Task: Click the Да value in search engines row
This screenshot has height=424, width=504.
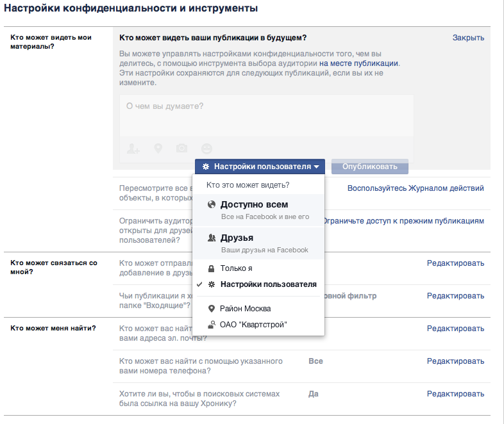Action: [314, 394]
